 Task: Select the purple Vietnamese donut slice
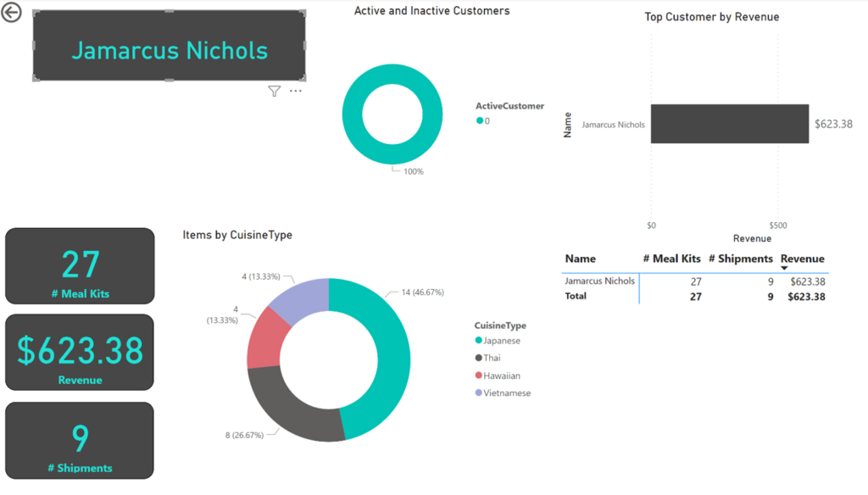(x=299, y=298)
